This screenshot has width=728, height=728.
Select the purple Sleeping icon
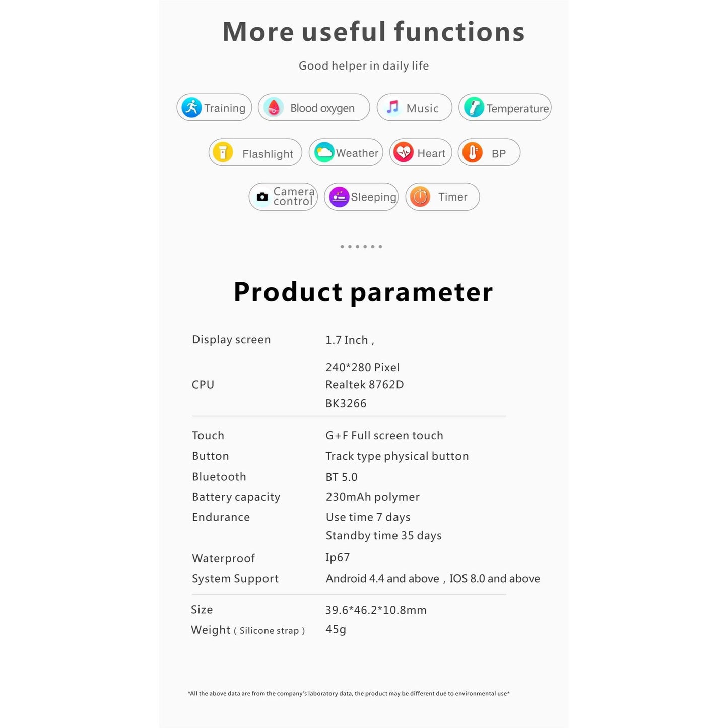point(339,197)
